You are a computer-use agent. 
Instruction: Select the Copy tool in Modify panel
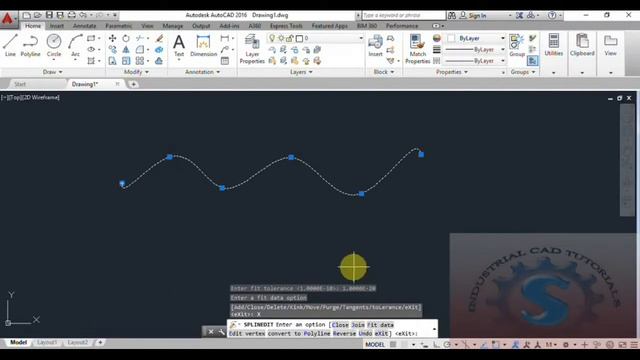click(112, 50)
